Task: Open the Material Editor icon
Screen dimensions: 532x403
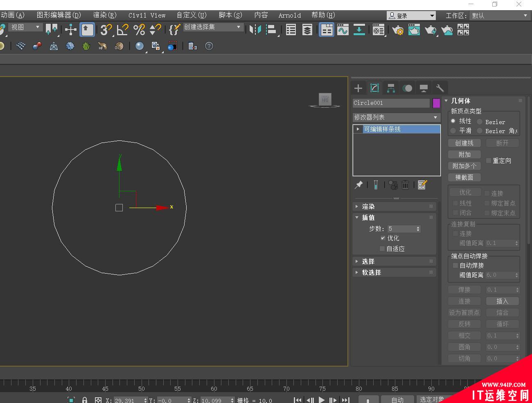Action: [379, 29]
